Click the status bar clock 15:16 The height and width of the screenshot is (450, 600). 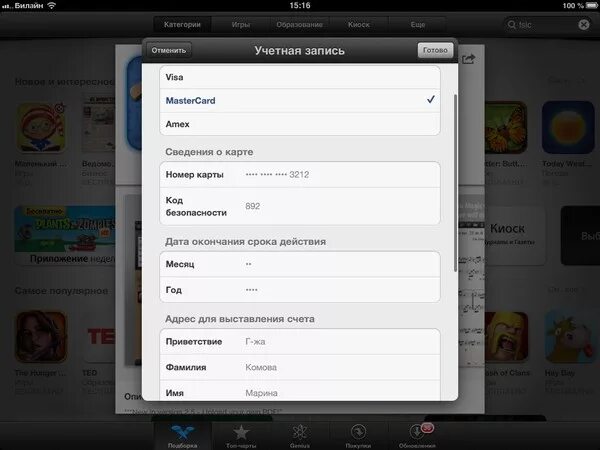coord(300,5)
